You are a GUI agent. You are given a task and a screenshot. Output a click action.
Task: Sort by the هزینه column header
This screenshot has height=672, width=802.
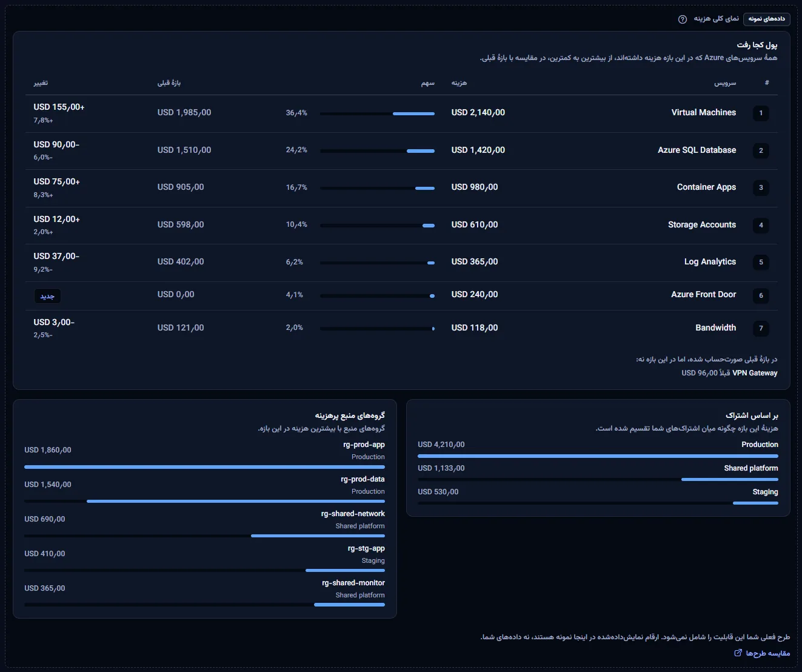pyautogui.click(x=459, y=83)
